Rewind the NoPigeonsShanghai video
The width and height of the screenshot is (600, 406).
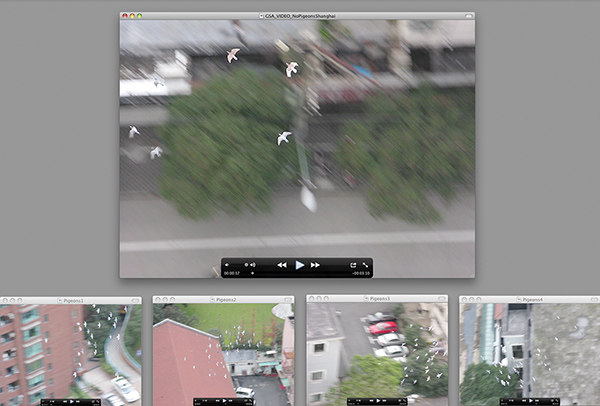coord(282,265)
